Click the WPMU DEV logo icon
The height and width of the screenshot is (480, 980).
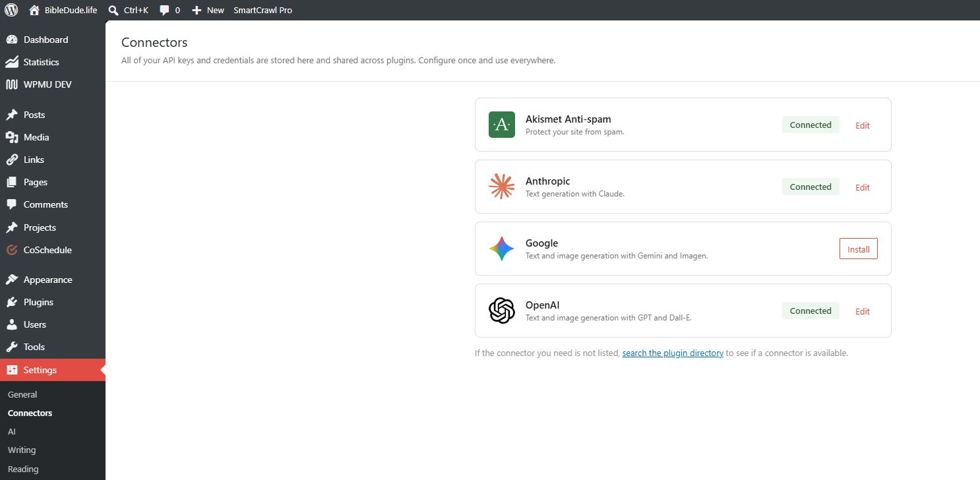tap(12, 84)
